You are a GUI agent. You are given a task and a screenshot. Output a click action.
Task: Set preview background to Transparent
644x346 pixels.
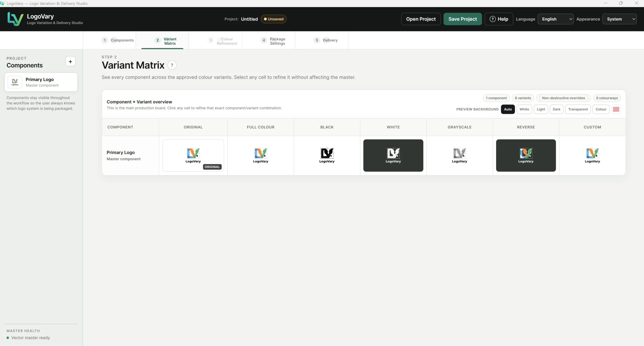point(578,109)
